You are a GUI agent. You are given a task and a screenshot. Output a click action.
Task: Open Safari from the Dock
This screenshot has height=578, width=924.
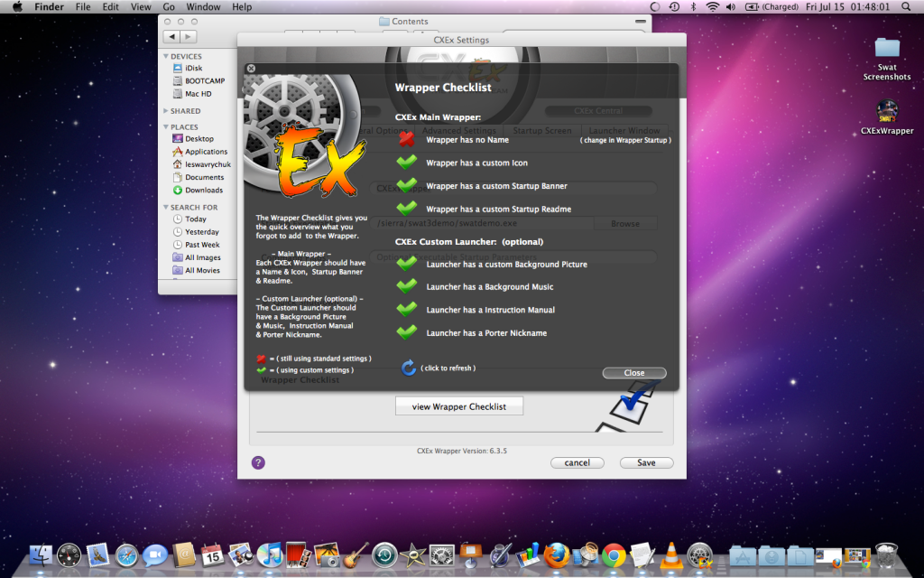[126, 555]
